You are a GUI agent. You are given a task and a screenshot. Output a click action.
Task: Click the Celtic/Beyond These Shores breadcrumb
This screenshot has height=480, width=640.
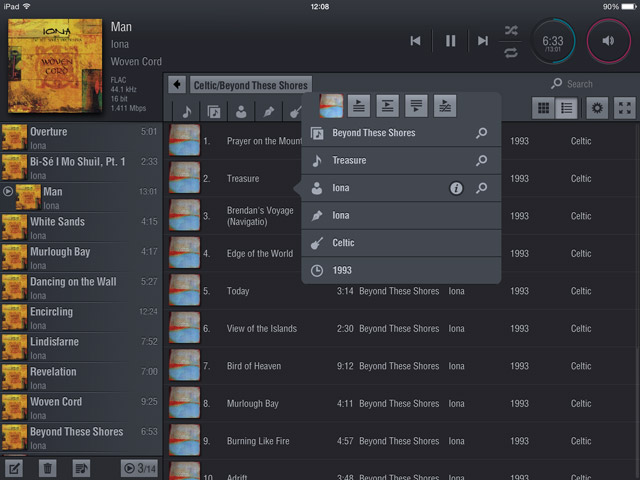tap(251, 85)
